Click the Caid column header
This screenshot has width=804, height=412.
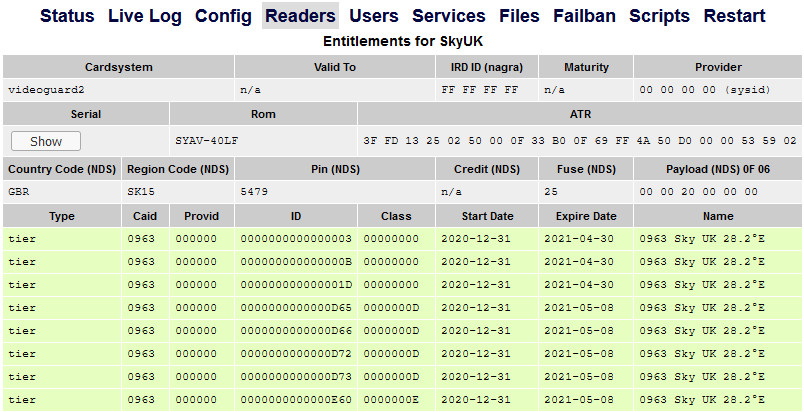[x=145, y=216]
